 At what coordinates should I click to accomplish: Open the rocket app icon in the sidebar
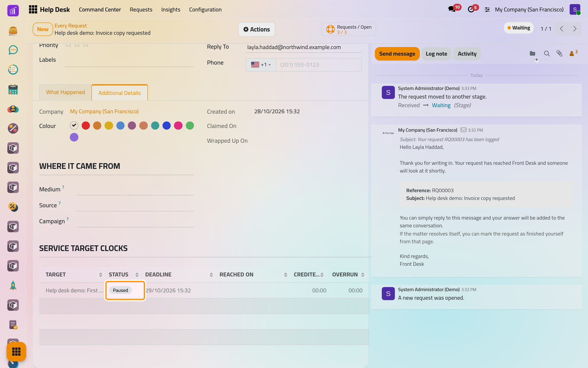pos(13,286)
